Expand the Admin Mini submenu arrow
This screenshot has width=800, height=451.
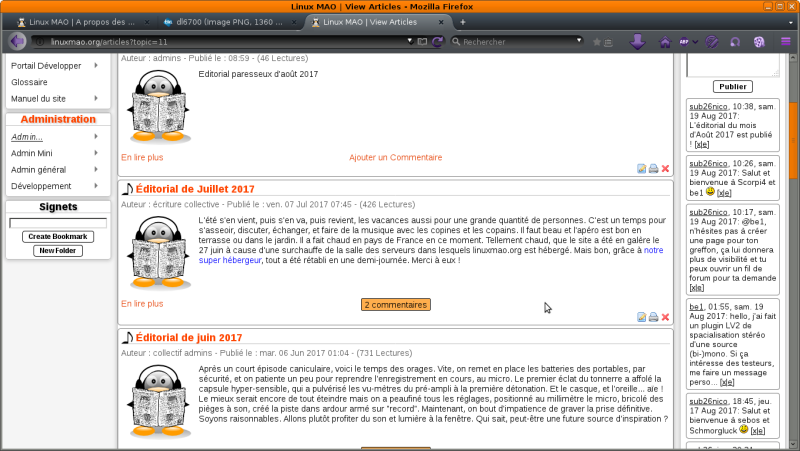[96, 153]
